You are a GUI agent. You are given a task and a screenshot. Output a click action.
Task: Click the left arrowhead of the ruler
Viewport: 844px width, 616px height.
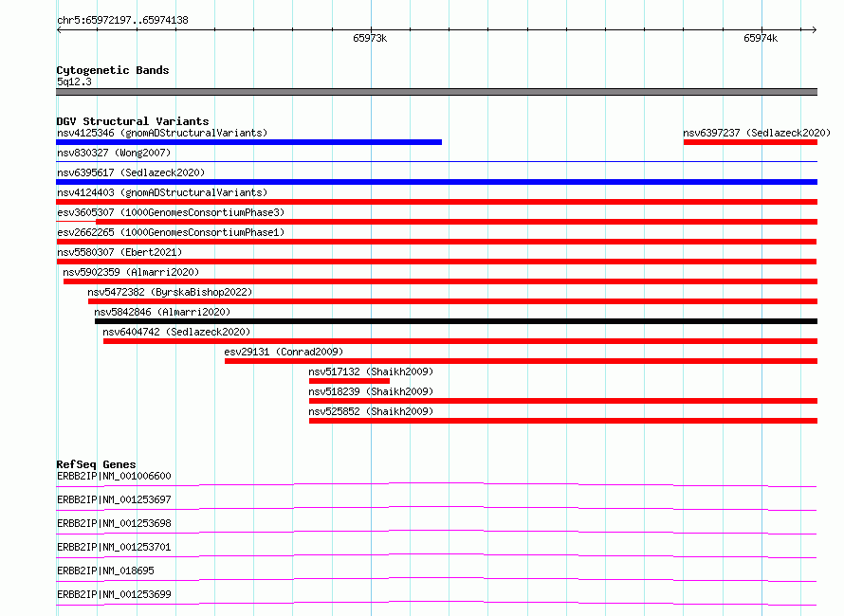(x=59, y=29)
